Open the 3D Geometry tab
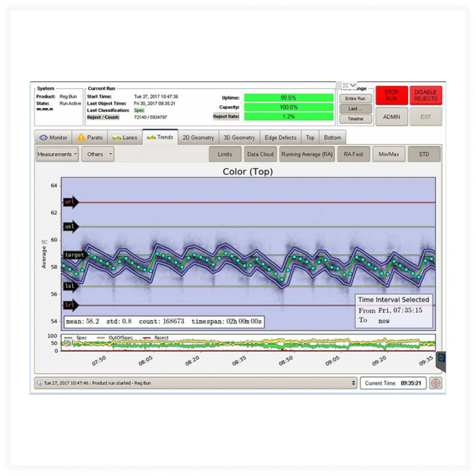Screen dimensions: 476x476 click(x=239, y=137)
